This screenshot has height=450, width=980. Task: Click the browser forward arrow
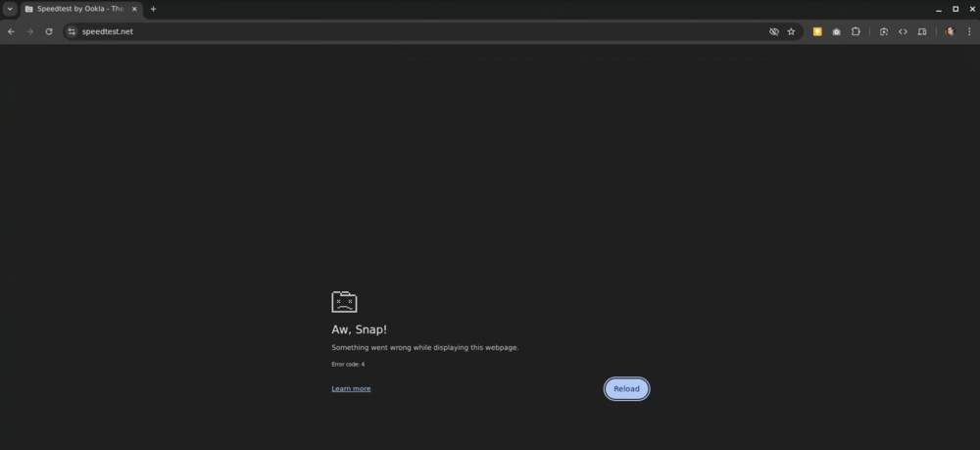(29, 31)
